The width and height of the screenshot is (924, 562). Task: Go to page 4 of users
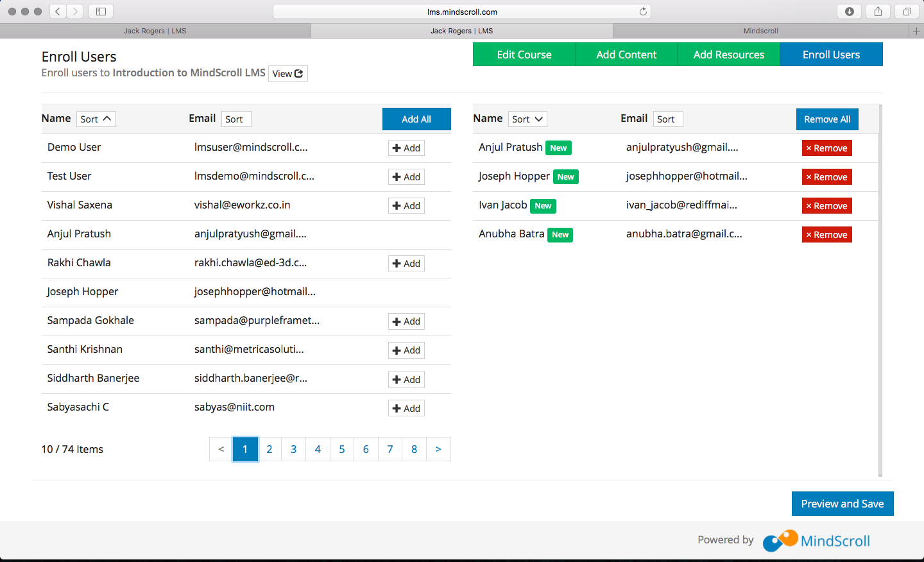click(318, 449)
